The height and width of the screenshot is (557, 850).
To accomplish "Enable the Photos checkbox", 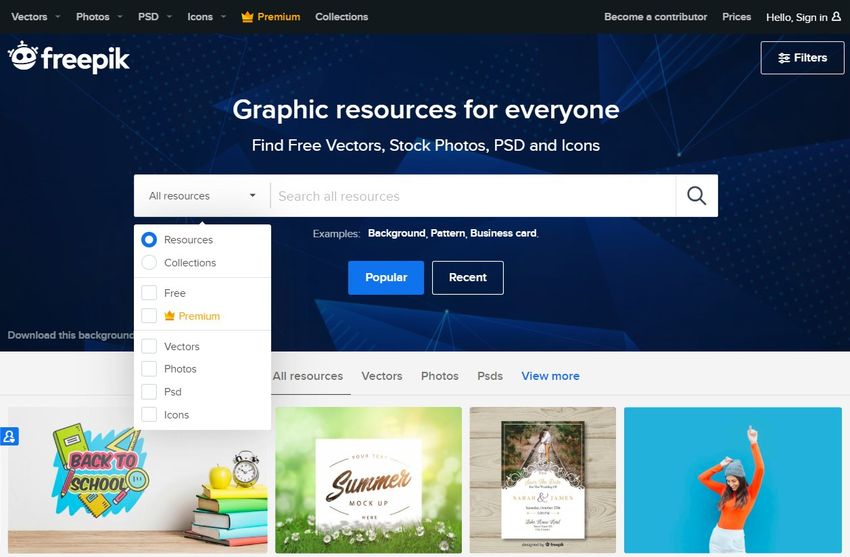I will tap(149, 369).
